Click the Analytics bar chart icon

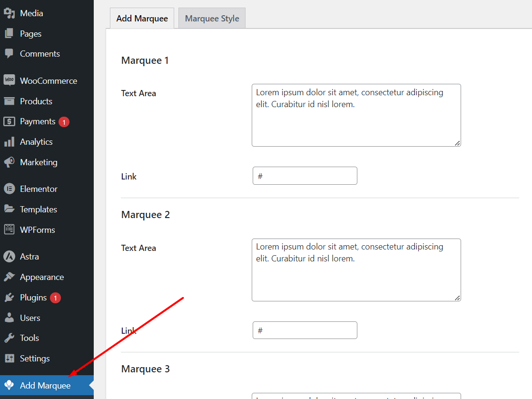(x=9, y=142)
